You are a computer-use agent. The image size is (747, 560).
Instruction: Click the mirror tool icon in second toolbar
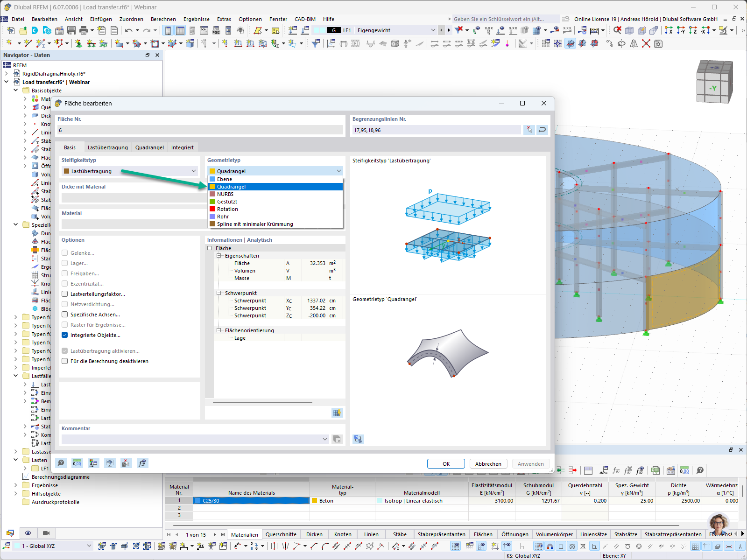click(x=634, y=43)
